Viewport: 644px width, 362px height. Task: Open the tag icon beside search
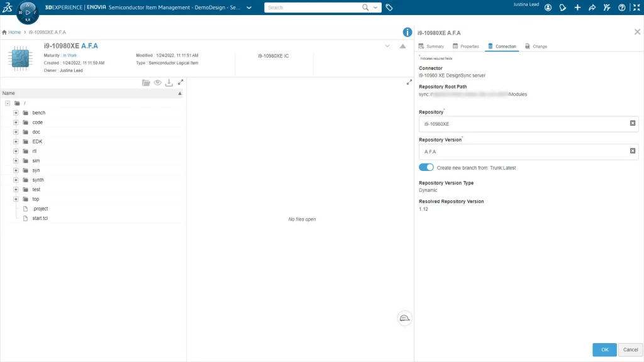[x=389, y=8]
